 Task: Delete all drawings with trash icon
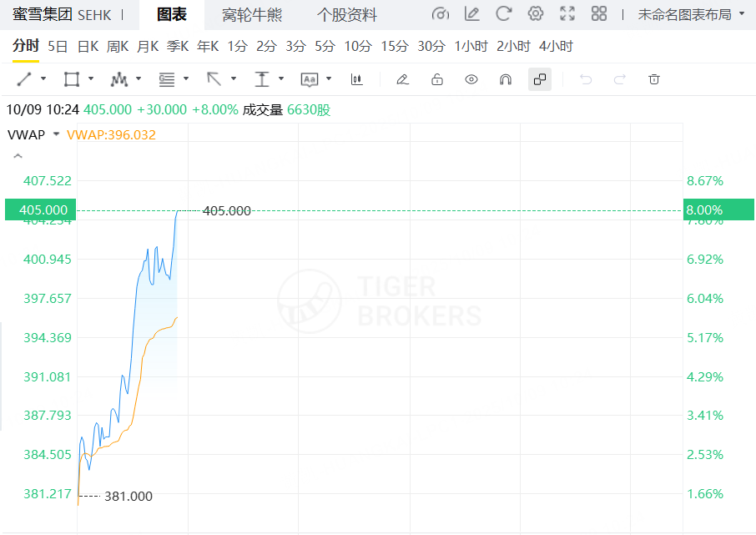(x=654, y=79)
